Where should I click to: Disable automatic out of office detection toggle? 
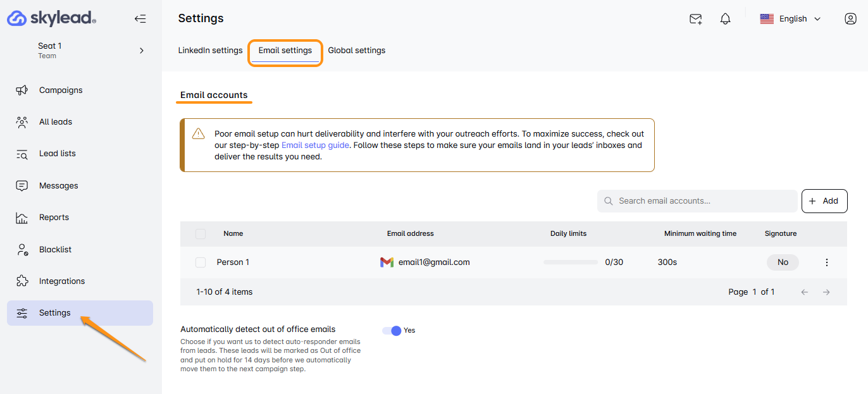pyautogui.click(x=392, y=331)
